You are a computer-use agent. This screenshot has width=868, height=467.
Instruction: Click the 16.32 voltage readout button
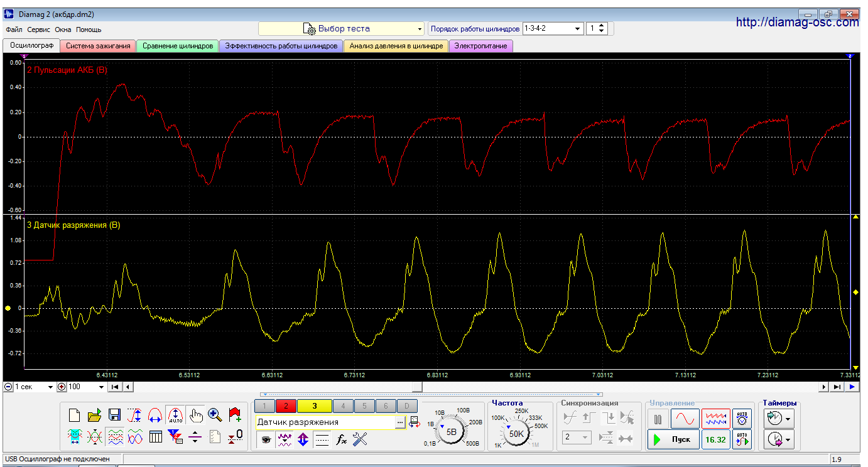tap(715, 439)
